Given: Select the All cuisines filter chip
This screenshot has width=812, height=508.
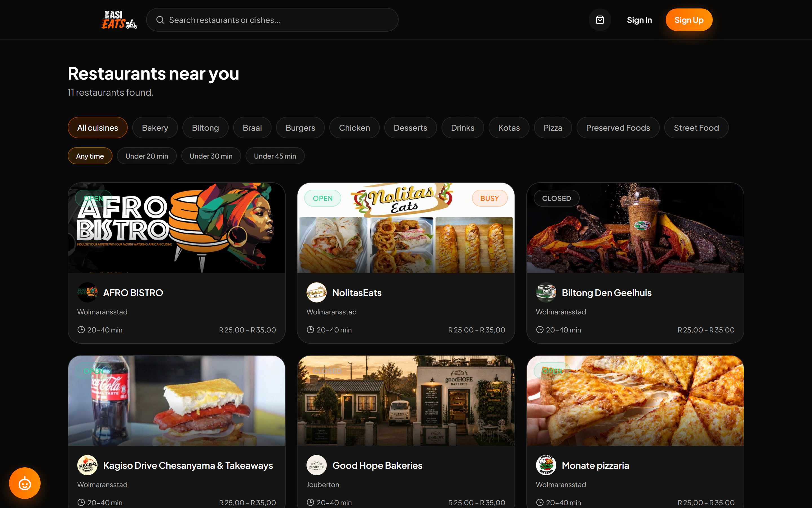Looking at the screenshot, I should click(x=98, y=128).
